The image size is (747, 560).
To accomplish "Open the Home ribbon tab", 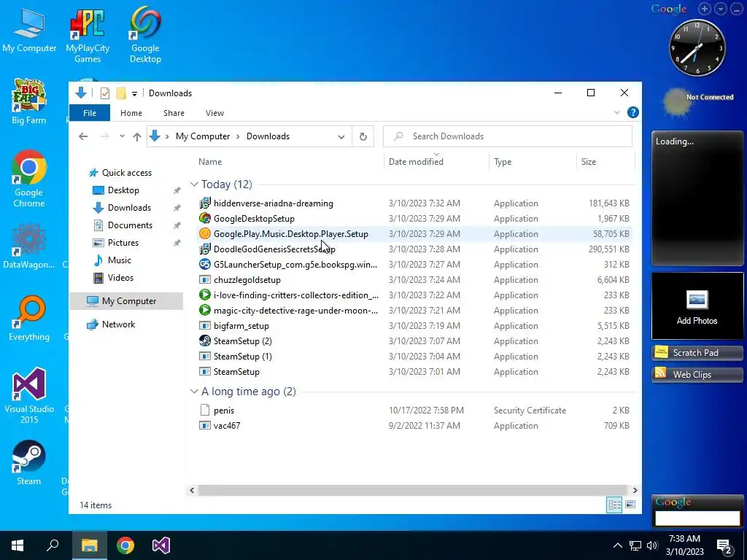I will tap(131, 113).
